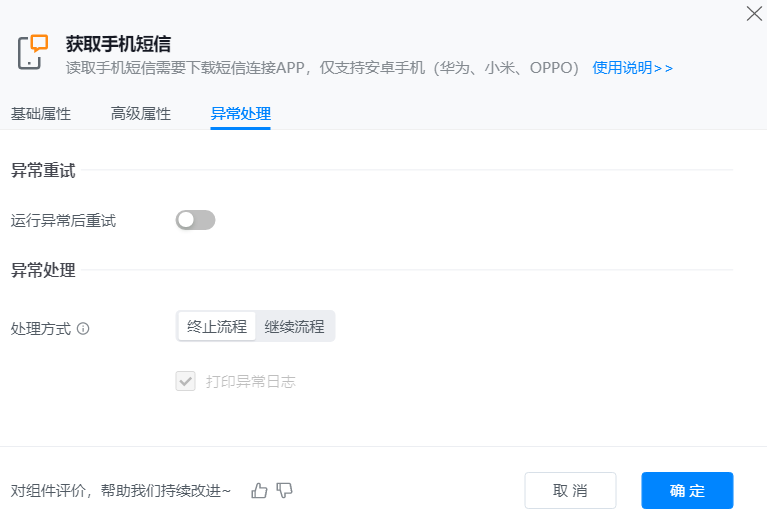Select 继续流程 handling option
Viewport: 767px width, 523px height.
tap(294, 327)
